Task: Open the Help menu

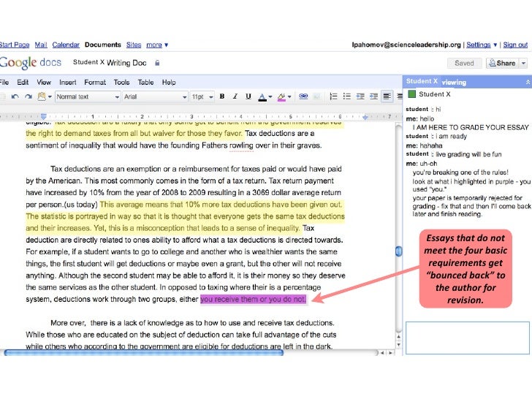Action: tap(169, 83)
